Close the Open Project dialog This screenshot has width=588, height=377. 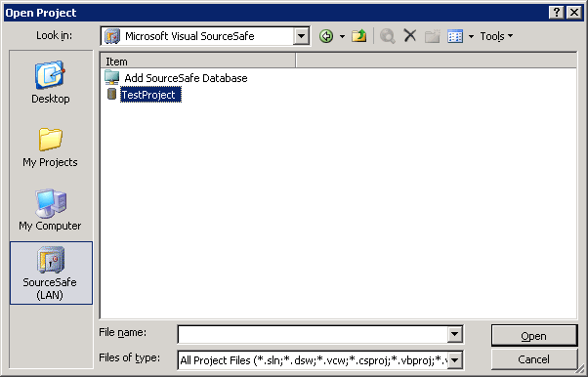[x=574, y=13]
